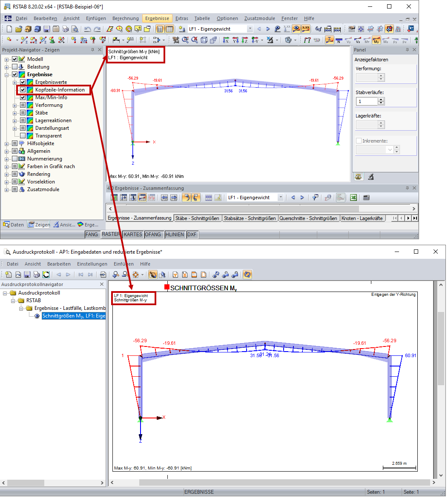Select the My moment display icon
This screenshot has height=498, width=448.
(377, 40)
